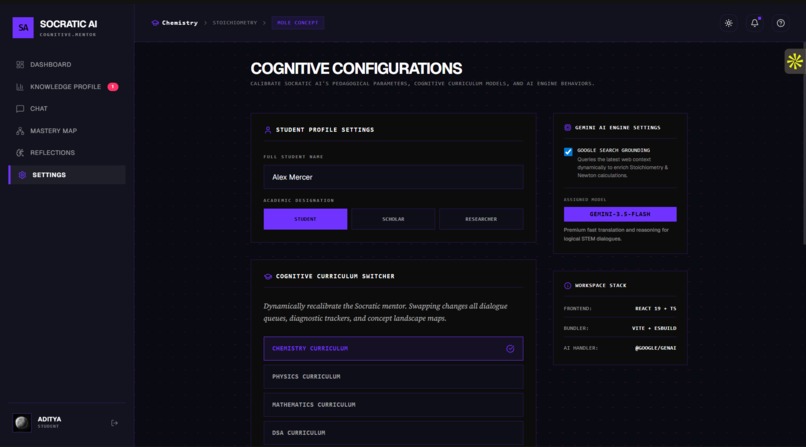Open the Mastery Map page
This screenshot has height=447, width=806.
(67, 131)
